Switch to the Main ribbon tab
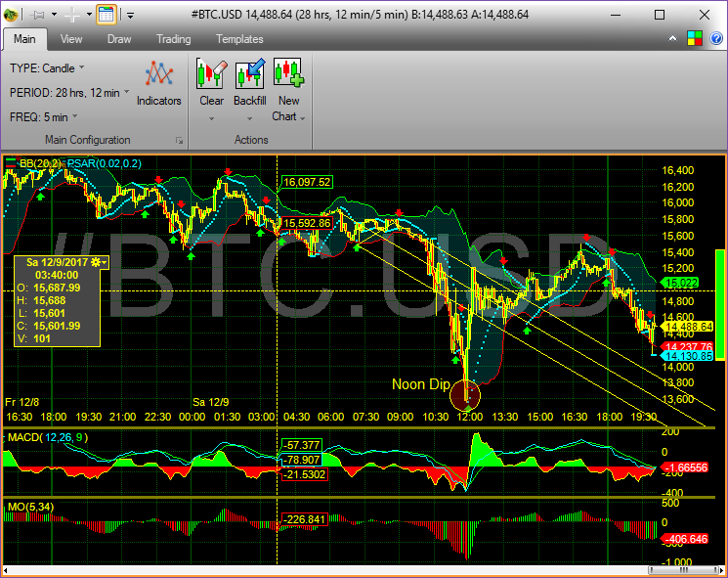Image resolution: width=728 pixels, height=578 pixels. [x=24, y=39]
